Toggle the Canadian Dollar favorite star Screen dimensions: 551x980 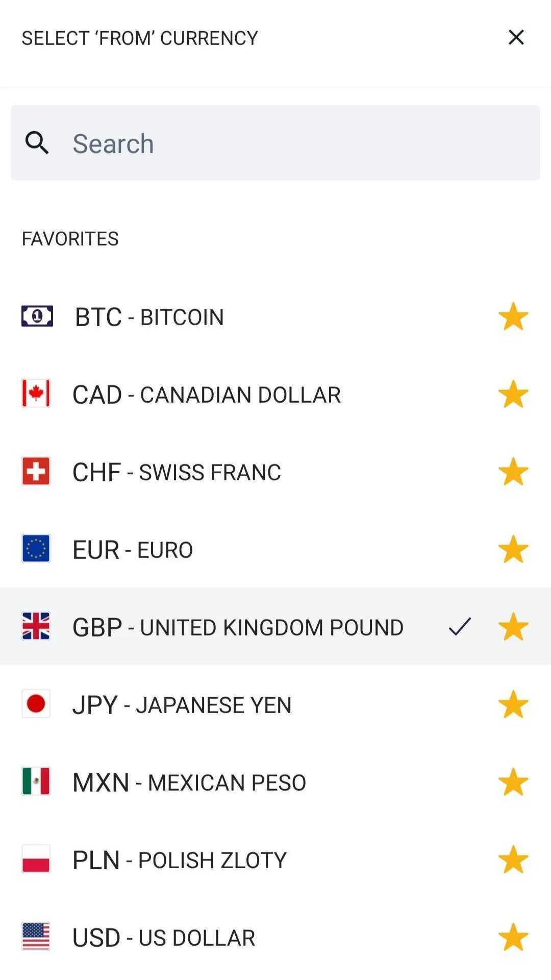click(513, 395)
